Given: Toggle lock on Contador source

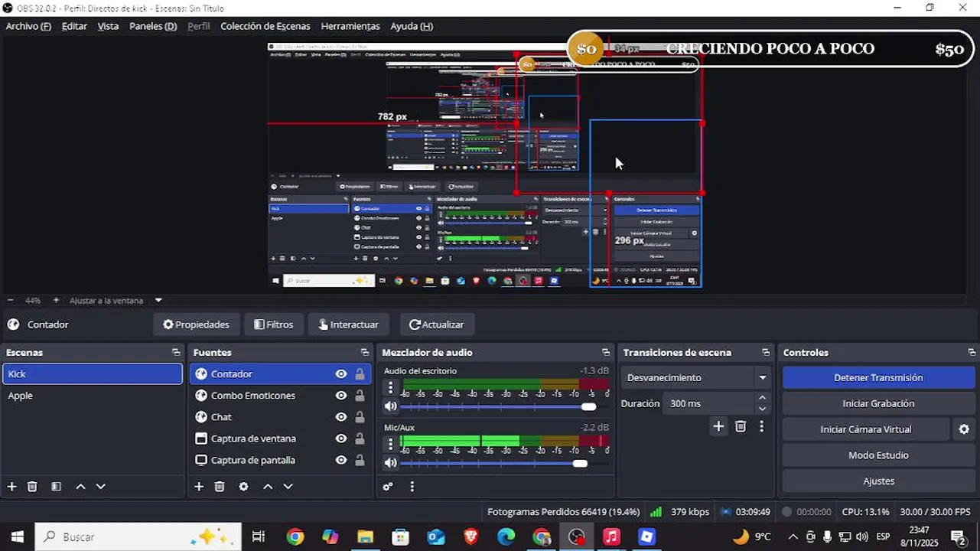Looking at the screenshot, I should click(360, 374).
